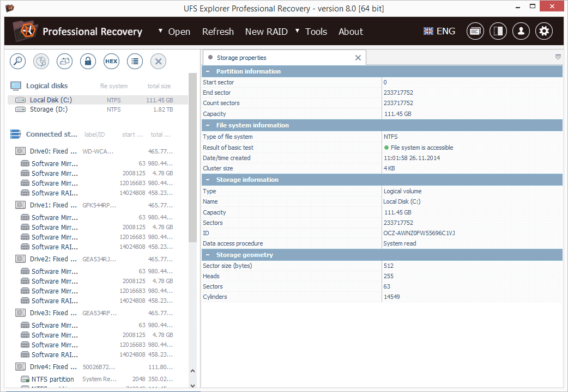568x392 pixels.
Task: Click the Drive1 hard disk icon
Action: tap(20, 205)
